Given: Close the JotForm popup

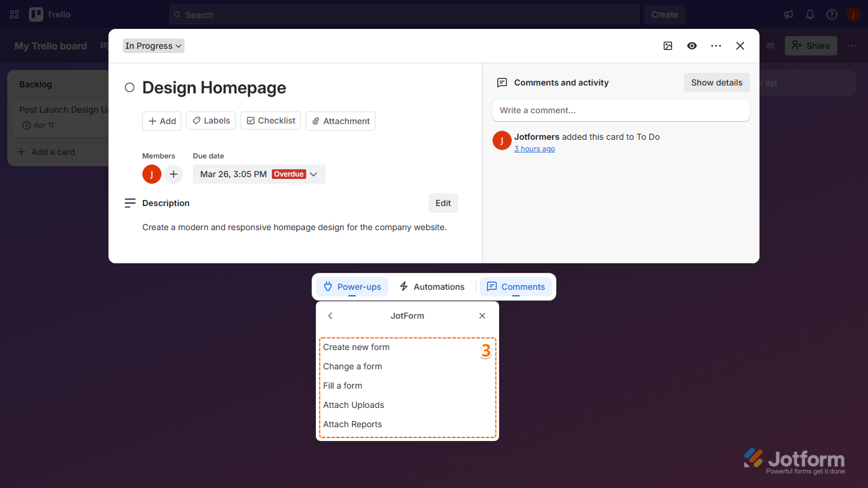Looking at the screenshot, I should (482, 316).
